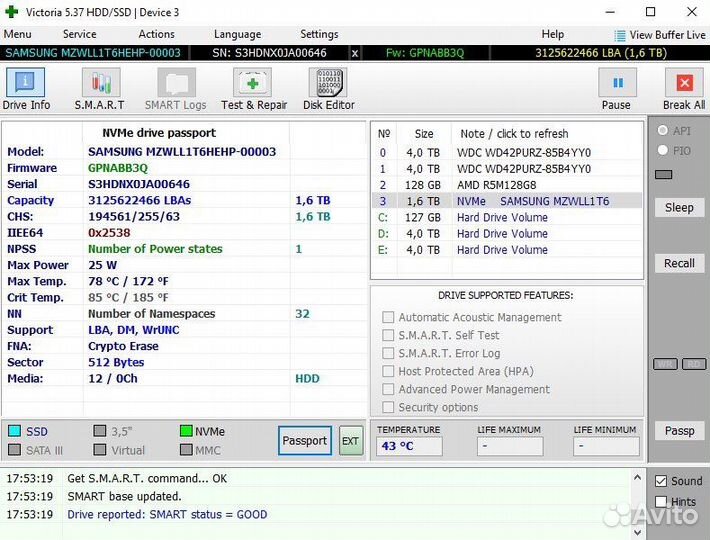Toggle Automatic Acoustic Management checkbox

[388, 317]
